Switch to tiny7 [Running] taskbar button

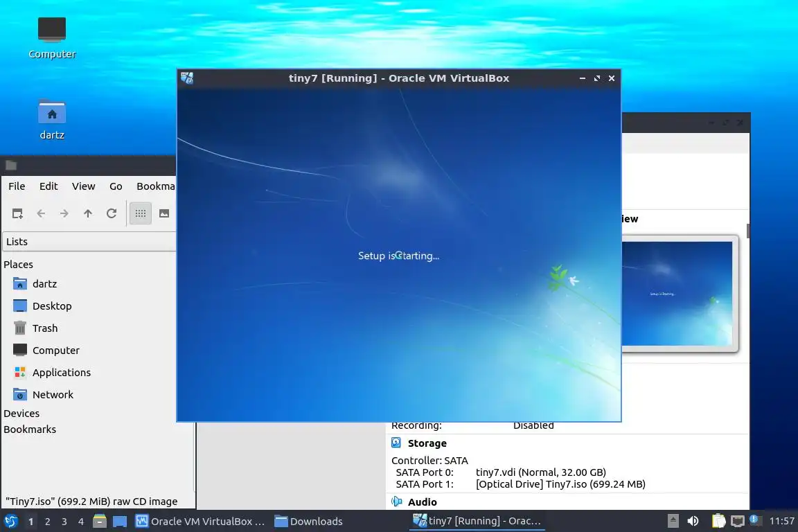(477, 521)
